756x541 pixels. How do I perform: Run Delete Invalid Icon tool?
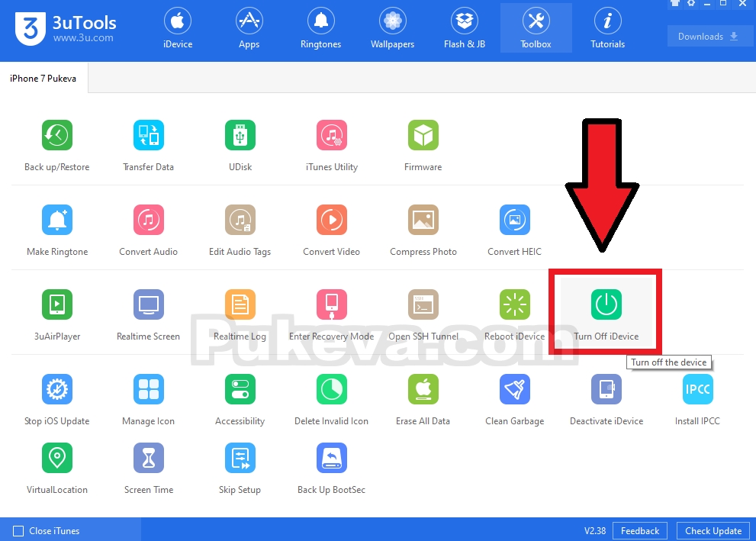point(332,389)
